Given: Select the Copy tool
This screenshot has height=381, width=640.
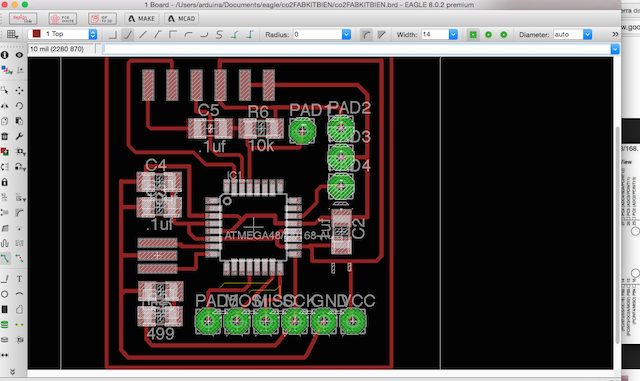Looking at the screenshot, I should coord(4,121).
